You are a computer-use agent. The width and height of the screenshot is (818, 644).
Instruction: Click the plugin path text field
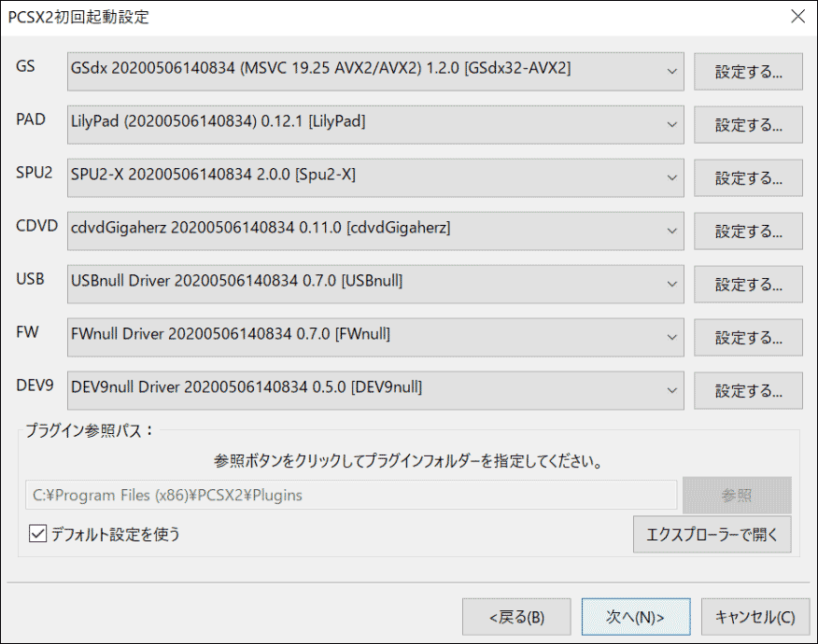351,495
